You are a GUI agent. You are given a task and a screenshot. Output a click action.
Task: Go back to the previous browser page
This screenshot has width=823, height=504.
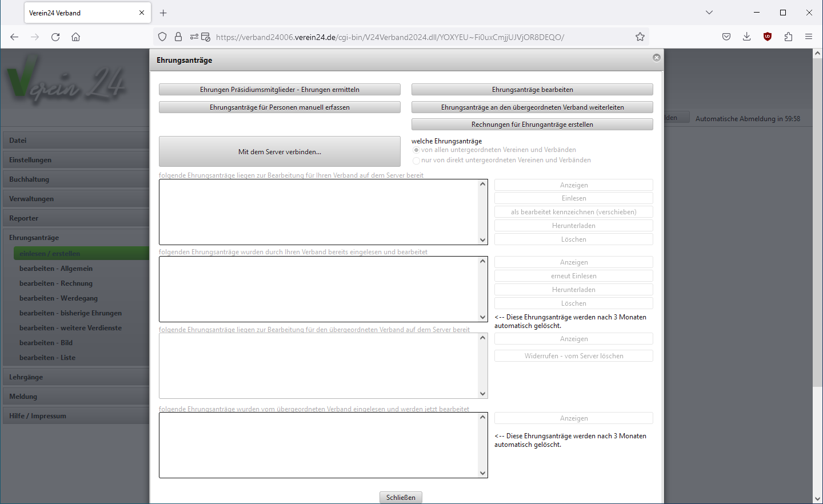click(x=14, y=37)
